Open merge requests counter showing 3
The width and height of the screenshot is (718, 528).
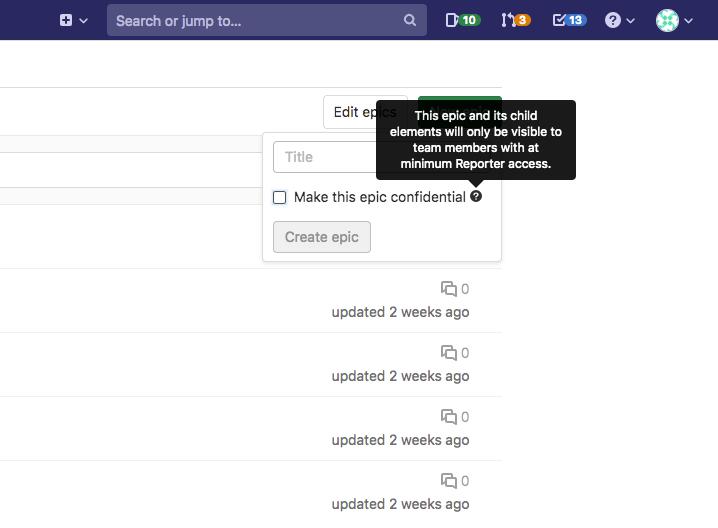pyautogui.click(x=516, y=20)
